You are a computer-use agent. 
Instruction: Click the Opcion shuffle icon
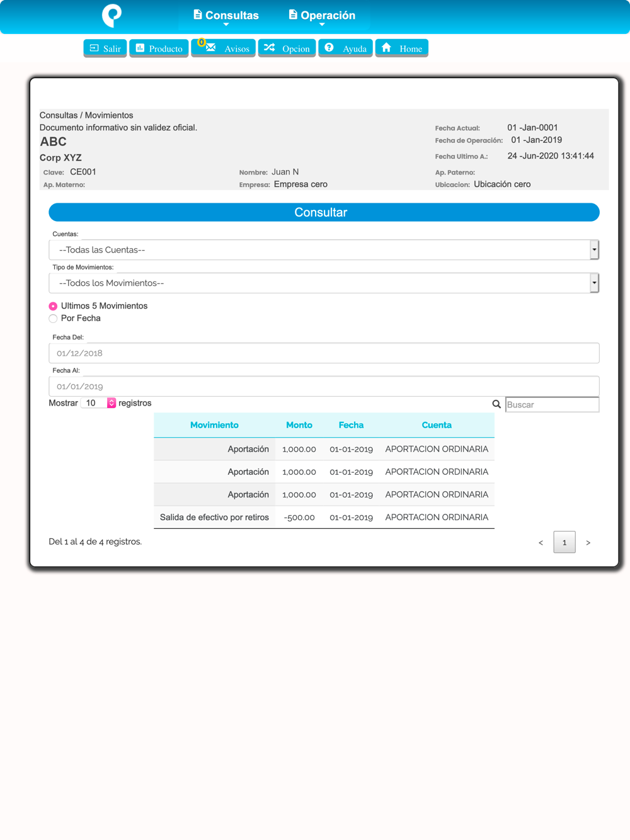point(270,48)
